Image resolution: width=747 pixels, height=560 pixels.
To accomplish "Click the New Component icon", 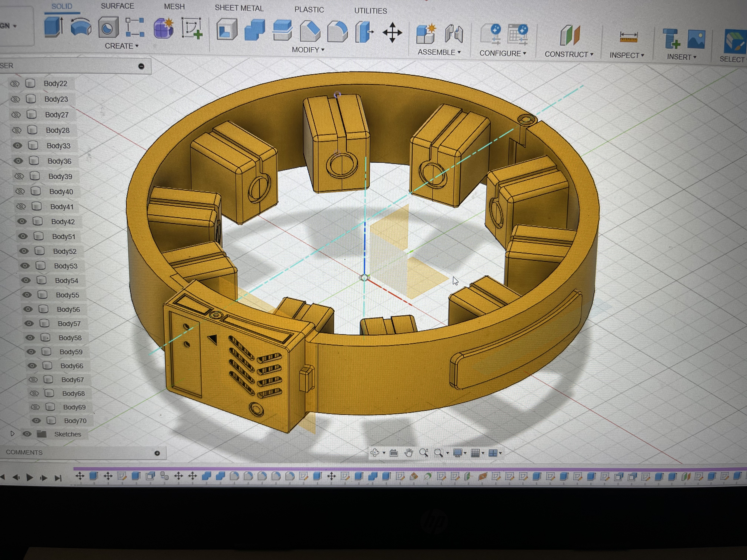I will coord(426,34).
